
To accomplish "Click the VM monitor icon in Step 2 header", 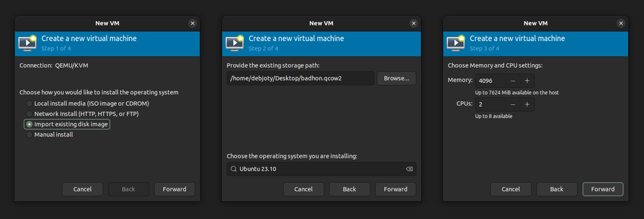I will (235, 43).
